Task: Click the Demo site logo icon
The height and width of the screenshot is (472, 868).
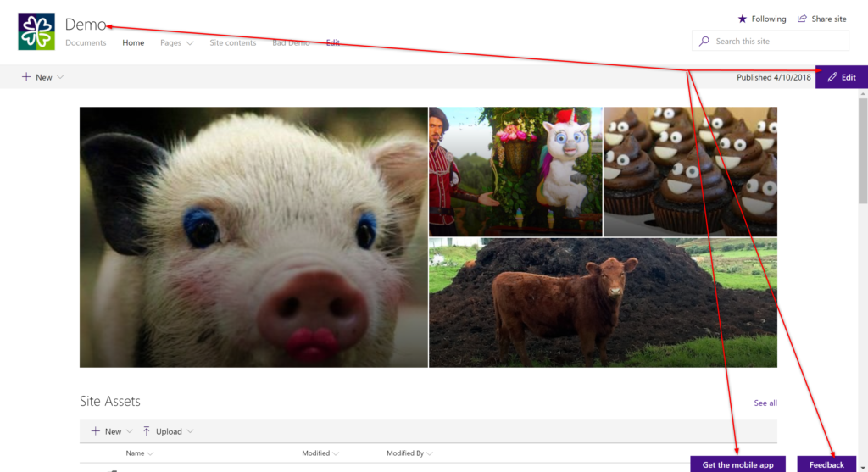Action: pyautogui.click(x=36, y=31)
